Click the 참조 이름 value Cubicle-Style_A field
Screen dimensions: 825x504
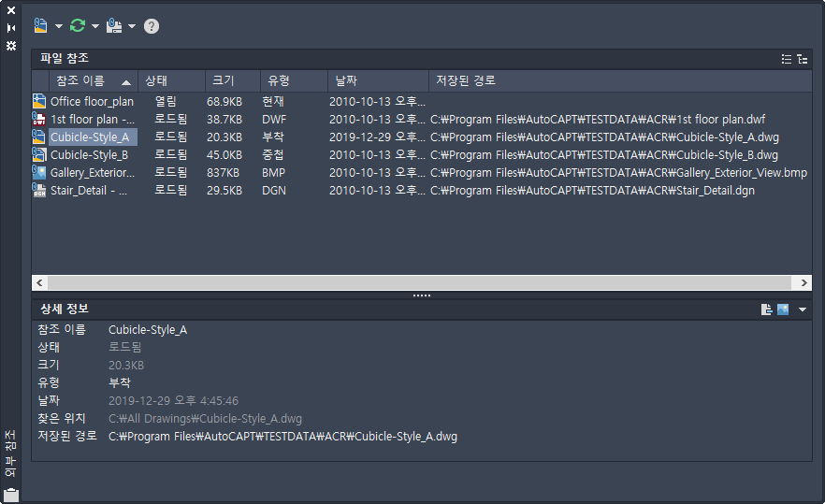click(x=148, y=330)
